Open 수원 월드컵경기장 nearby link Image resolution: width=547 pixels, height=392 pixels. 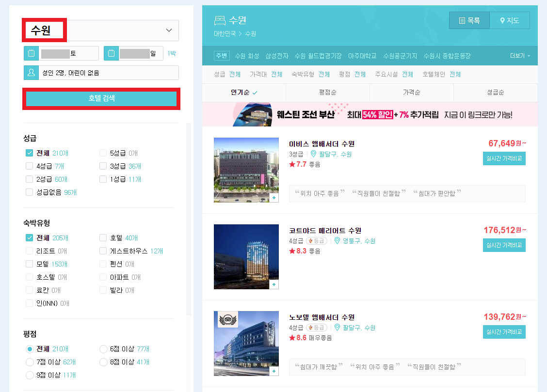(318, 56)
